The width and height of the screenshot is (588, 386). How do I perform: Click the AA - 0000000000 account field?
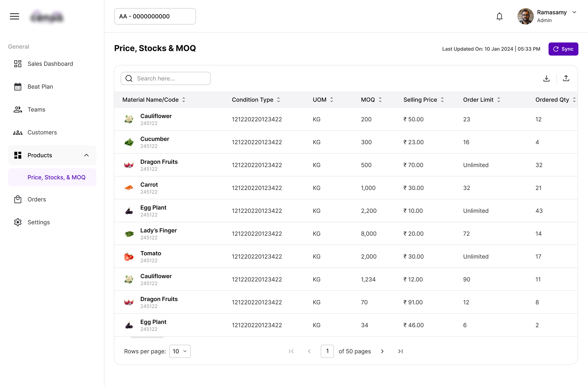[x=155, y=16]
